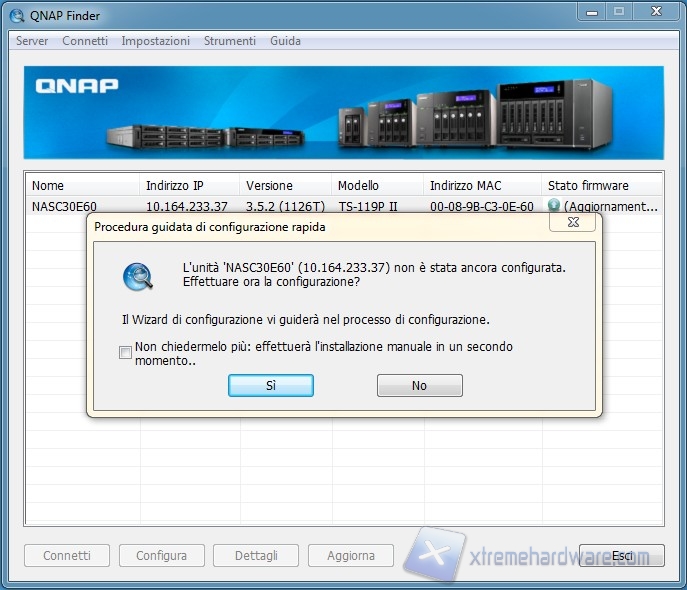Image resolution: width=687 pixels, height=590 pixels.
Task: Click the magnifier question icon in dialog
Action: [138, 276]
